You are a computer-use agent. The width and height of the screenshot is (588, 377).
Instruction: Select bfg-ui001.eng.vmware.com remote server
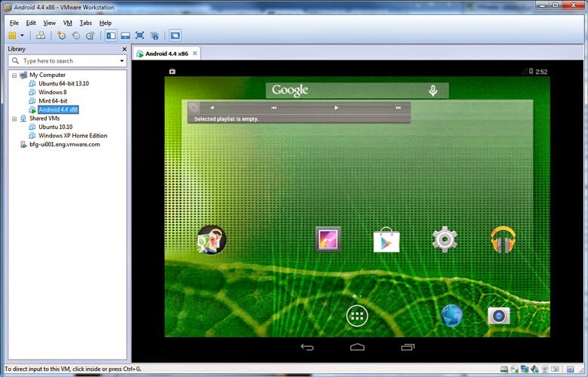click(65, 144)
